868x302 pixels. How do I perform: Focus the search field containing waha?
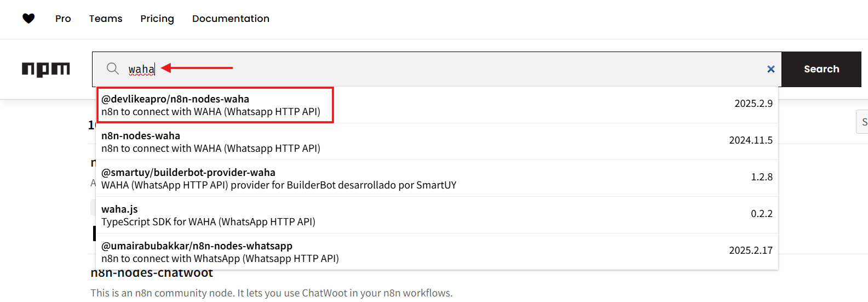pyautogui.click(x=438, y=69)
